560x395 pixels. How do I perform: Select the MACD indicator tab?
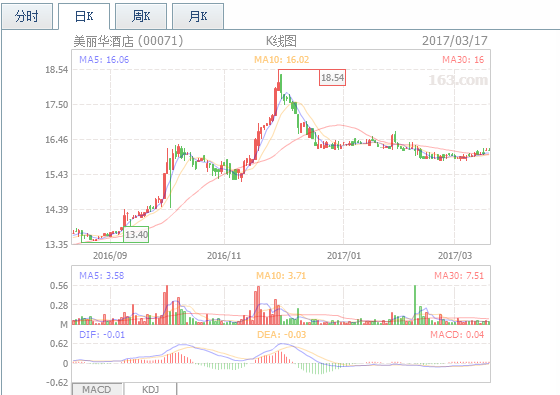[97, 389]
